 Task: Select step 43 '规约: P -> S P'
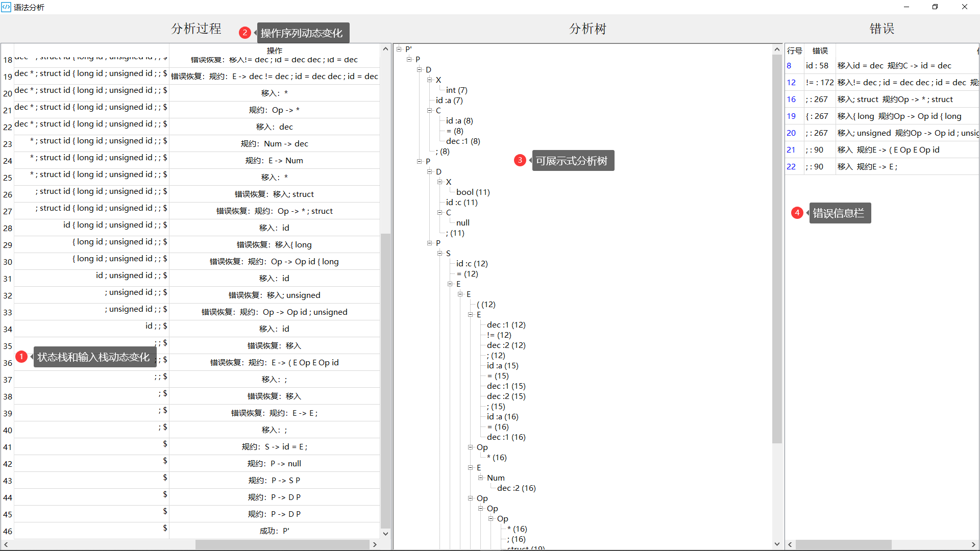tap(275, 480)
